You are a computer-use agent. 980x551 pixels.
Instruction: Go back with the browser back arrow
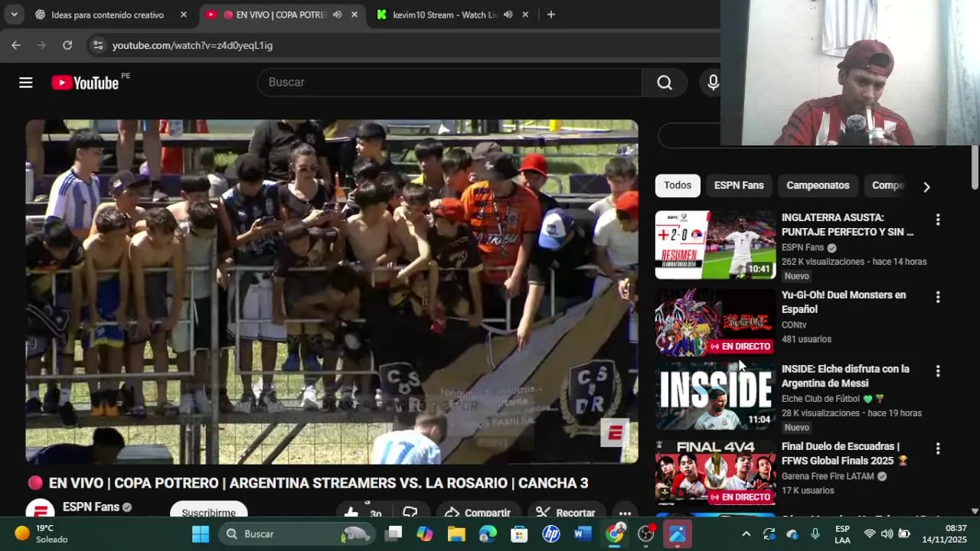point(16,45)
